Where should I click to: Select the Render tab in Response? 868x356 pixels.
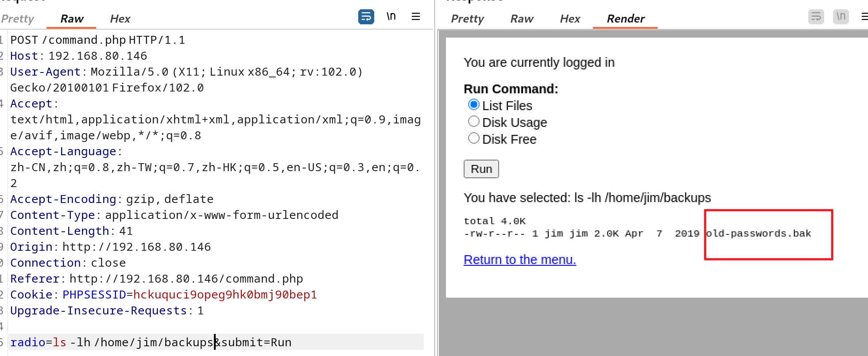point(625,19)
